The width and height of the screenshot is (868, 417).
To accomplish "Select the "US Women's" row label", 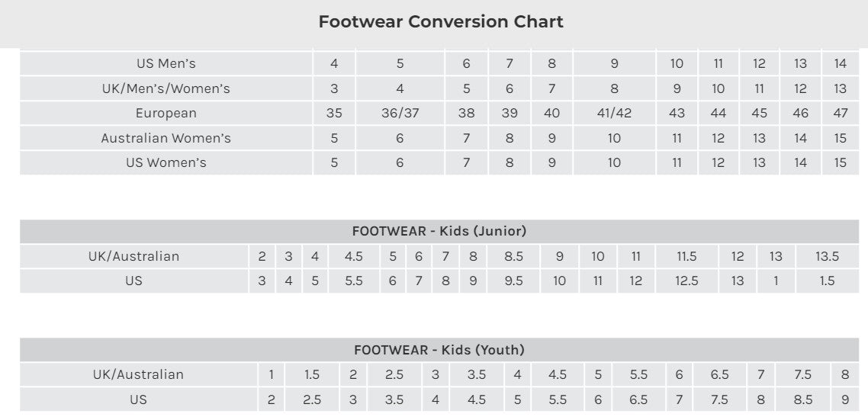I will (x=166, y=162).
